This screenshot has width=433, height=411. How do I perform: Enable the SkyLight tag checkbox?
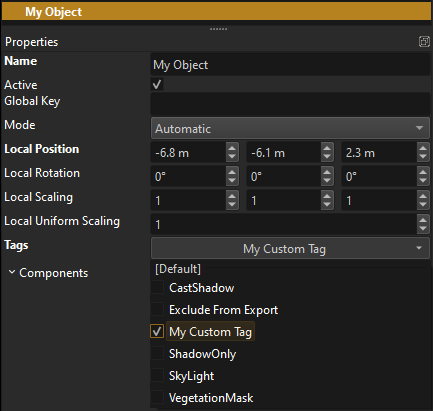point(157,375)
